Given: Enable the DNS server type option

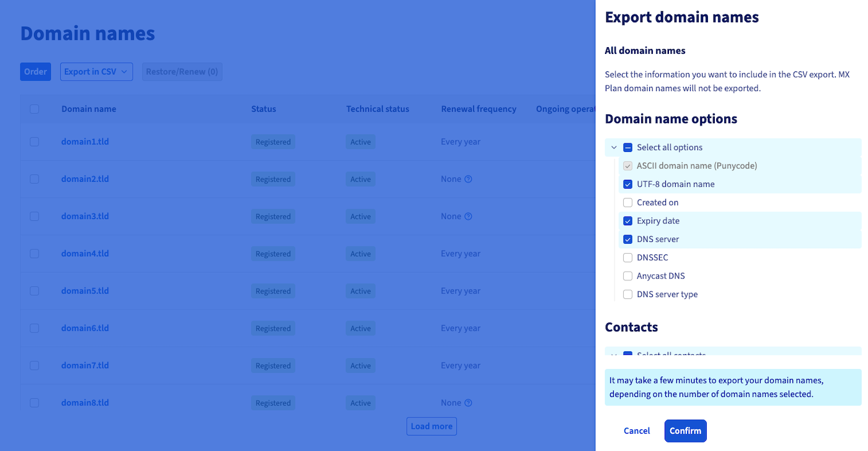Looking at the screenshot, I should (x=627, y=294).
